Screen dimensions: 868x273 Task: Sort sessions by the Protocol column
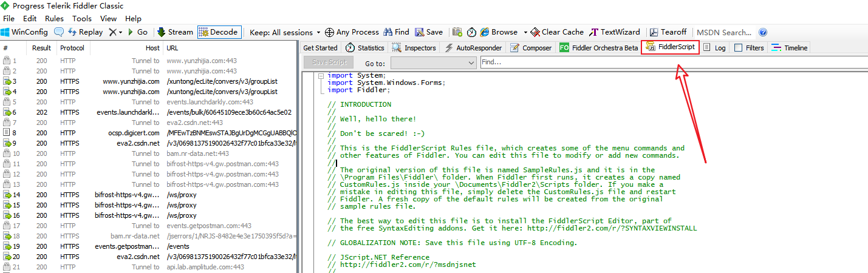pyautogui.click(x=72, y=48)
